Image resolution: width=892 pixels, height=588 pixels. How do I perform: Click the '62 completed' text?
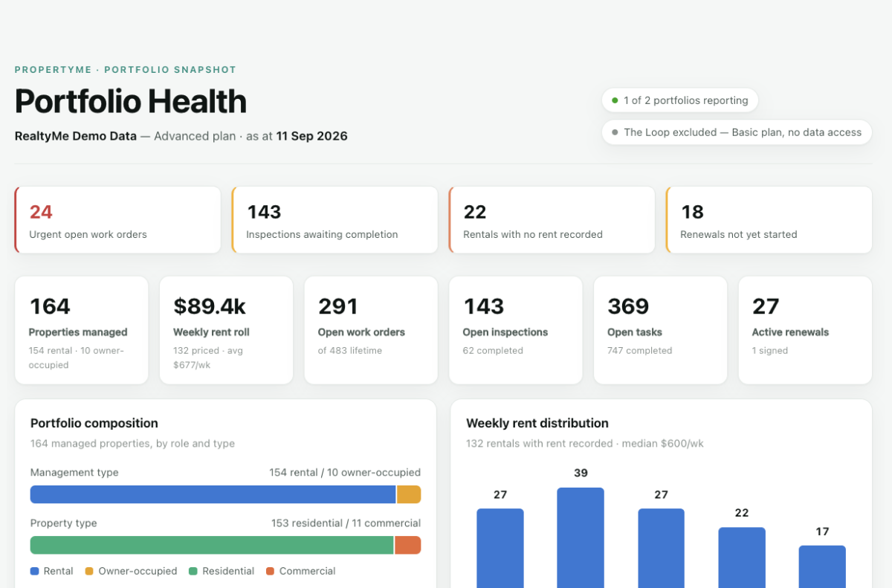tap(493, 351)
